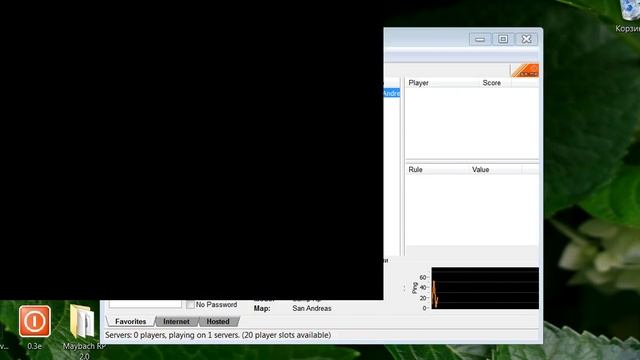Click the Player column header
This screenshot has height=360, width=640.
click(x=442, y=83)
